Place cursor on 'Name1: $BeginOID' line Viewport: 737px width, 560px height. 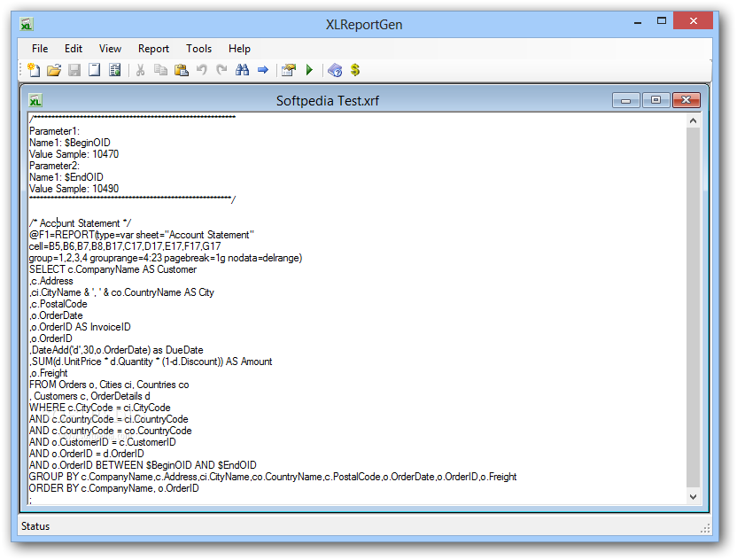[70, 143]
